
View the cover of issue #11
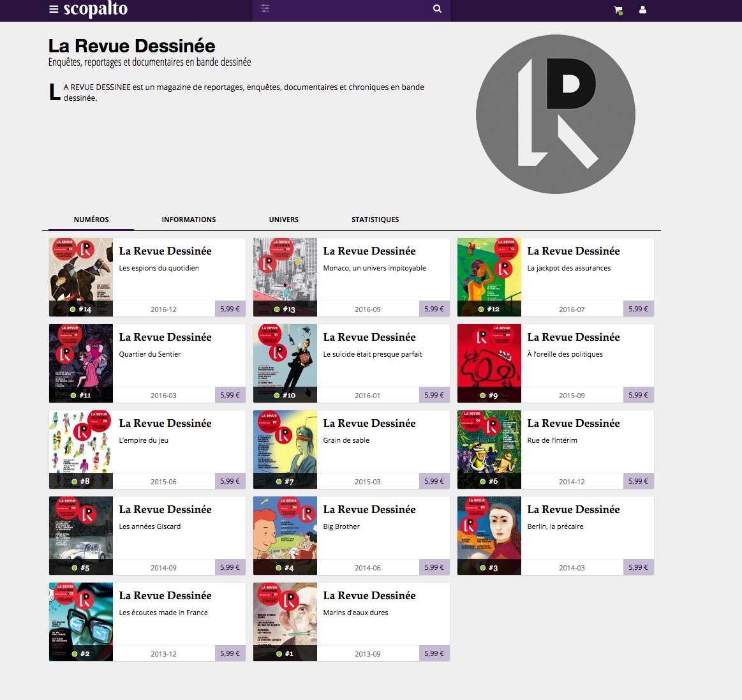pos(81,363)
